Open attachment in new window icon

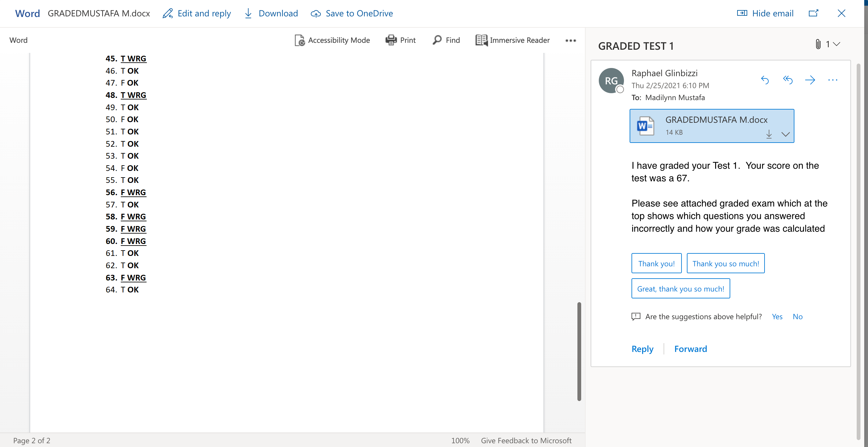pos(813,13)
